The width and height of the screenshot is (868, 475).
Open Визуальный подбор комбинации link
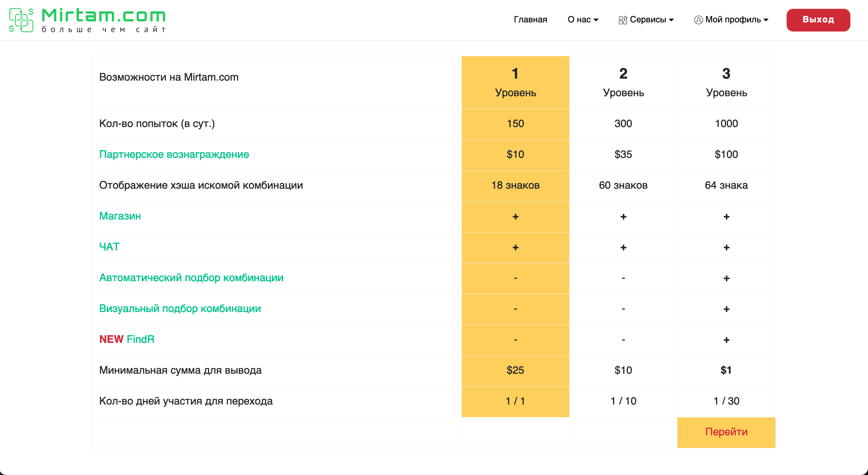point(180,309)
